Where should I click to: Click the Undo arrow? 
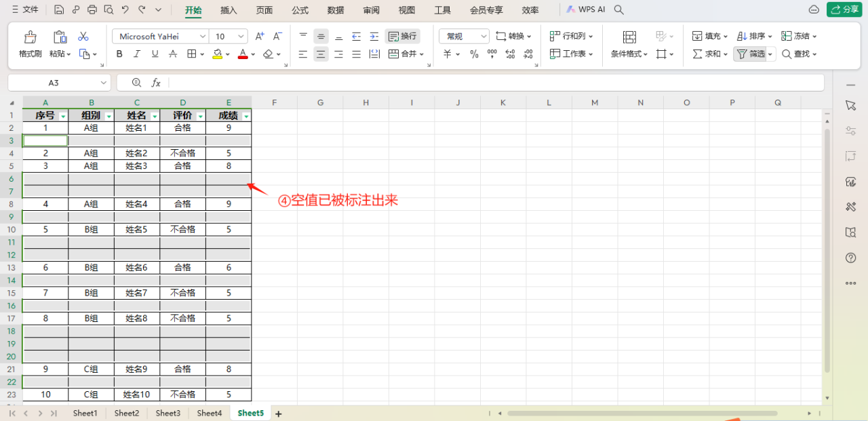click(125, 10)
